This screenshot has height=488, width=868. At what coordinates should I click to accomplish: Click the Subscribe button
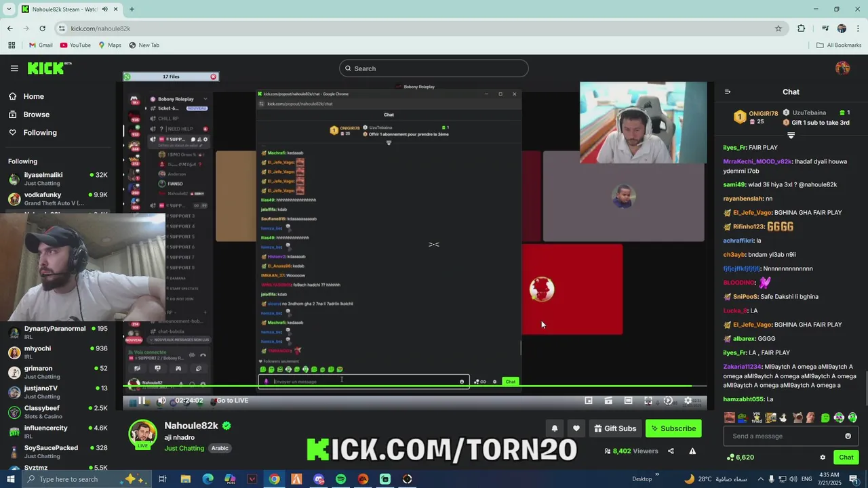click(673, 428)
